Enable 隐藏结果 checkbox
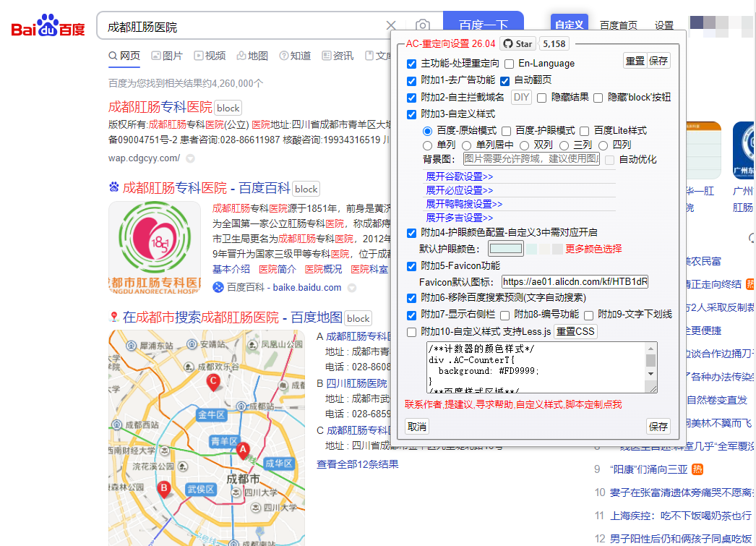This screenshot has height=546, width=756. (541, 98)
